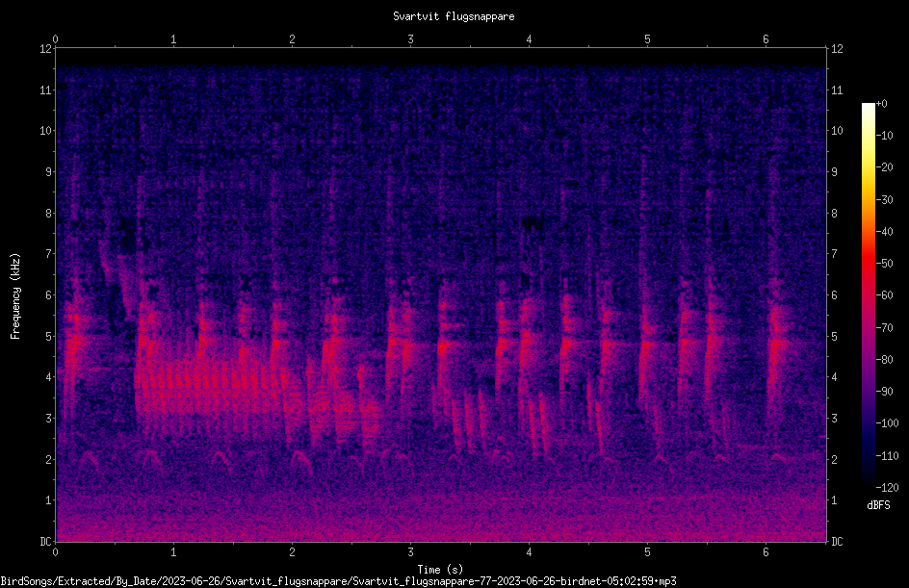Click the '-110' color scale label
909x588 pixels.
887,456
